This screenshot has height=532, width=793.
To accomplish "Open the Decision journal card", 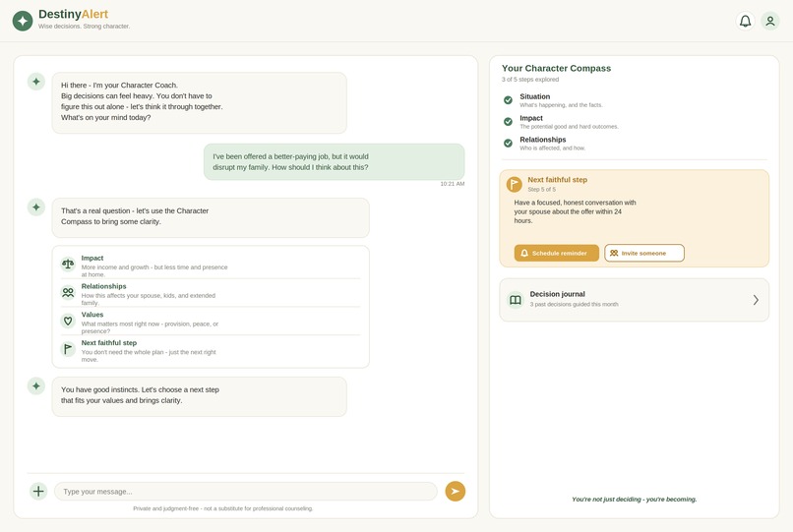I will [x=635, y=300].
